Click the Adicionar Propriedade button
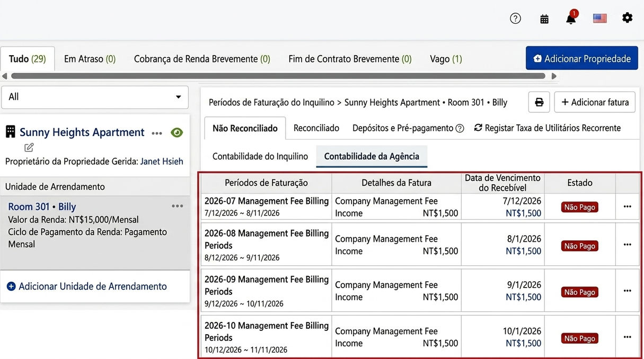The width and height of the screenshot is (644, 359). pyautogui.click(x=582, y=58)
